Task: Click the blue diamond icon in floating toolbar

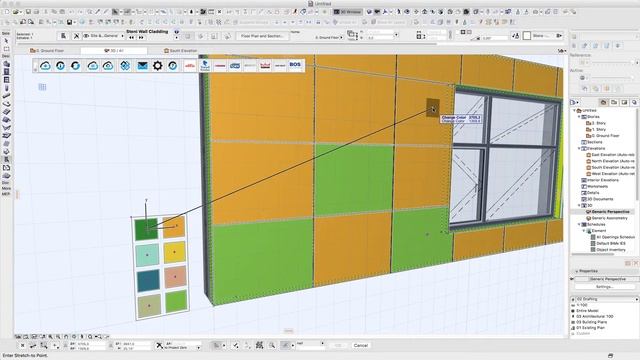Action: tap(125, 65)
